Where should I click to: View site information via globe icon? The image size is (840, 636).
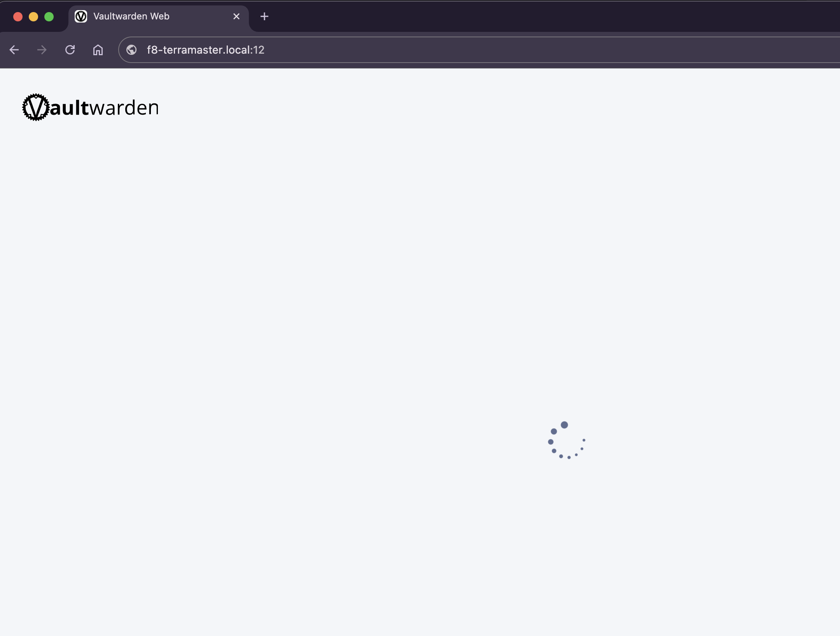pos(131,50)
